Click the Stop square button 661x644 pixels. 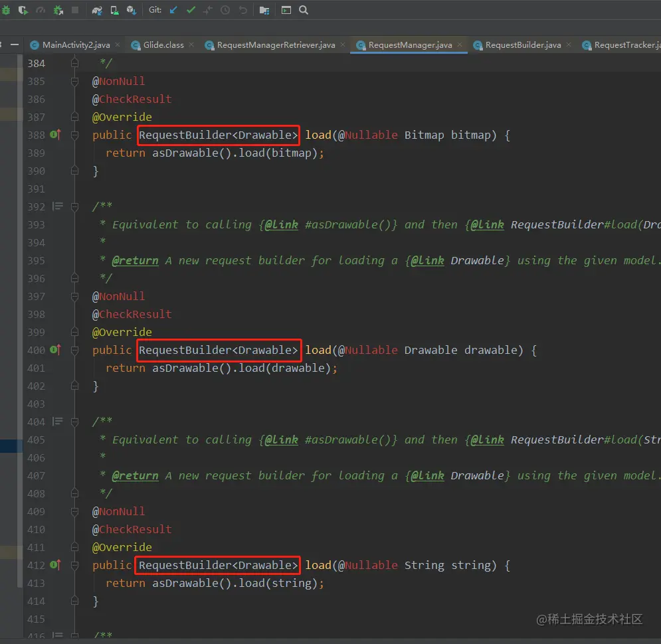point(75,10)
